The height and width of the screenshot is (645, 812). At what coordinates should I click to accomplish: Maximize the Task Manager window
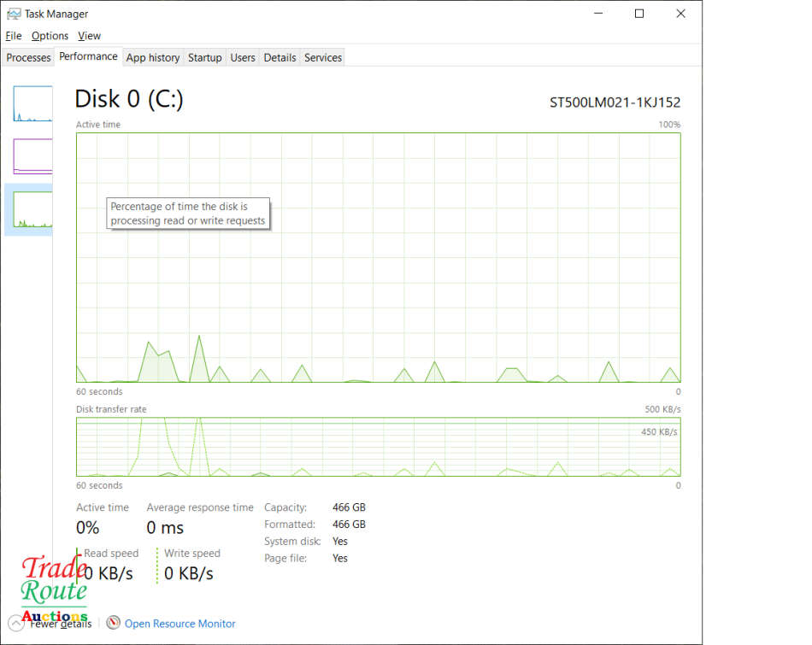pos(639,14)
